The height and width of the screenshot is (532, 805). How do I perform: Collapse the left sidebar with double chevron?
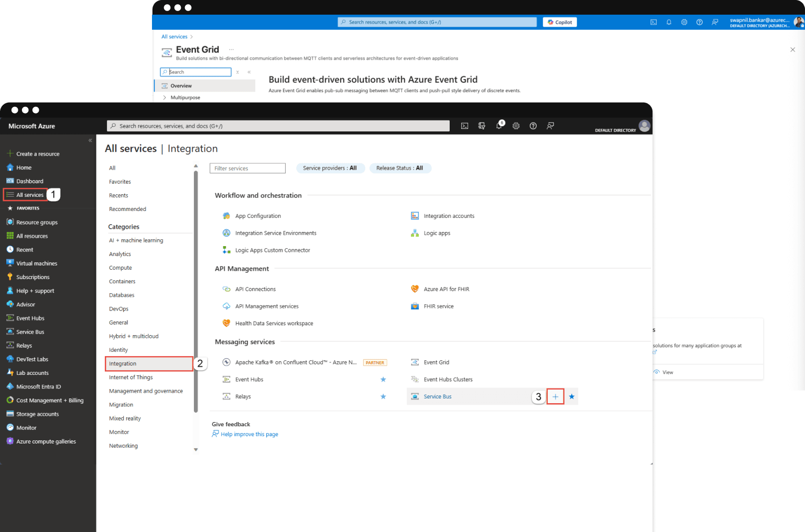coord(90,140)
